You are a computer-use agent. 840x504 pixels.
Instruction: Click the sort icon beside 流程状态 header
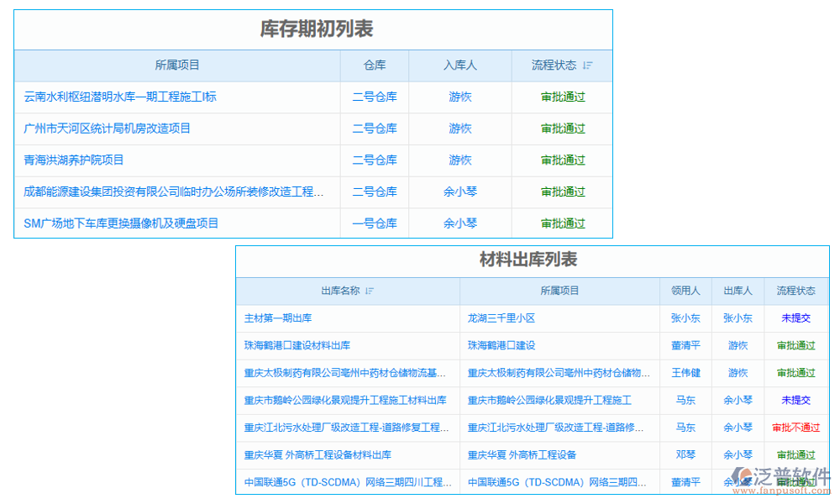588,66
